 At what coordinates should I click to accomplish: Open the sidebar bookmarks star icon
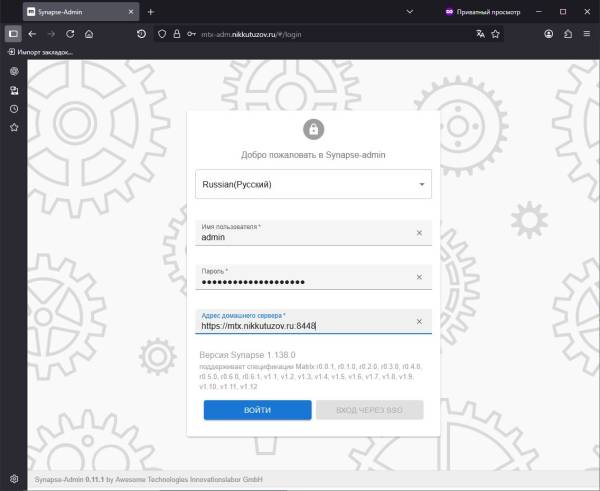[14, 127]
